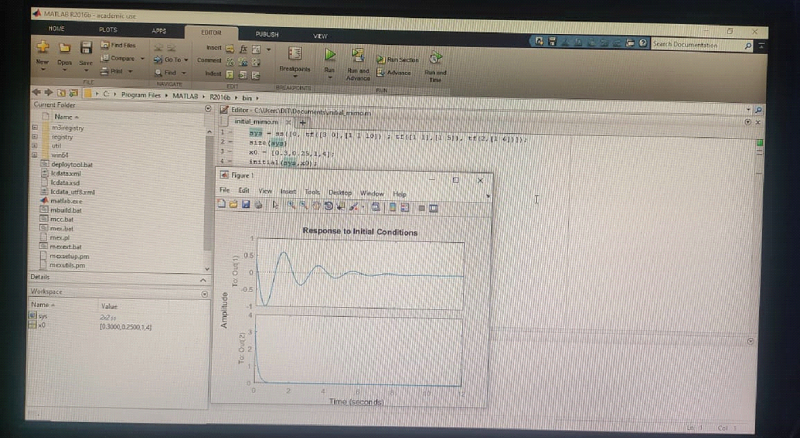
Task: Expand the registry folder
Action: point(35,136)
